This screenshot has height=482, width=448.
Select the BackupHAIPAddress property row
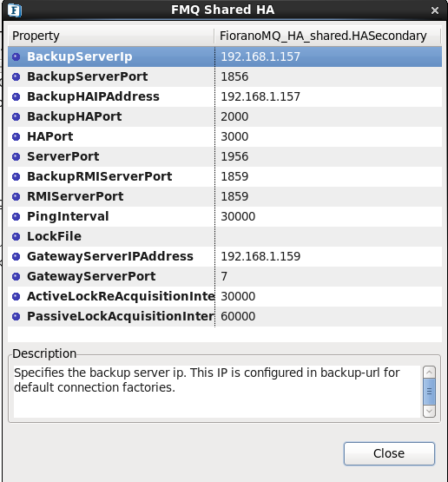225,96
